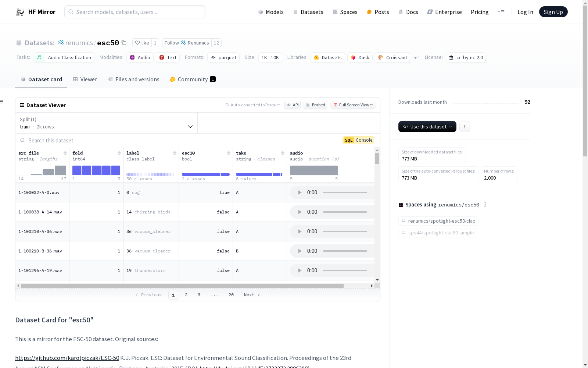Viewport: 588px width, 368px height.
Task: Like the esc50 dataset
Action: (142, 43)
